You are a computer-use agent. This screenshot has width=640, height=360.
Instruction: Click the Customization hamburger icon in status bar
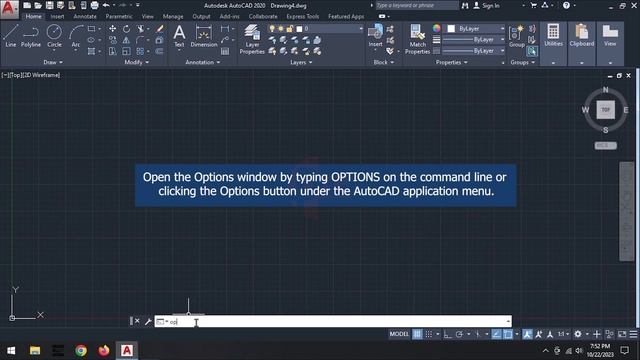633,334
